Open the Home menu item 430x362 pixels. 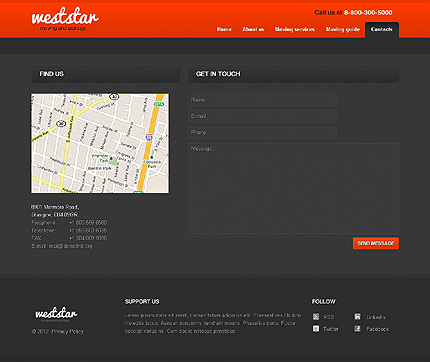(x=224, y=29)
